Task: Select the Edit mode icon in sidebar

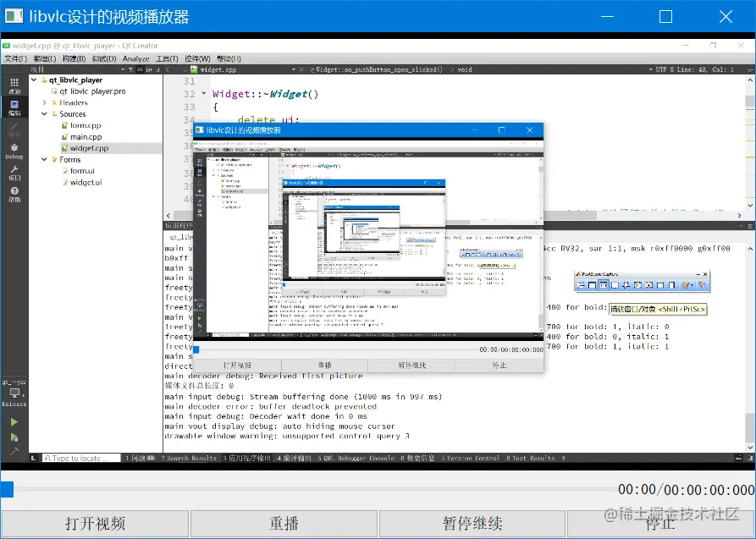Action: click(14, 107)
